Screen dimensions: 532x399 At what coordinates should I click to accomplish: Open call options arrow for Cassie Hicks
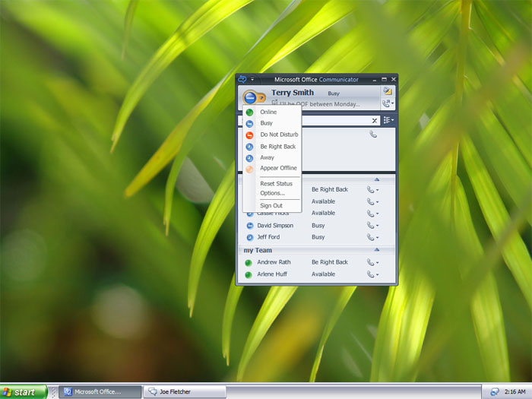377,214
